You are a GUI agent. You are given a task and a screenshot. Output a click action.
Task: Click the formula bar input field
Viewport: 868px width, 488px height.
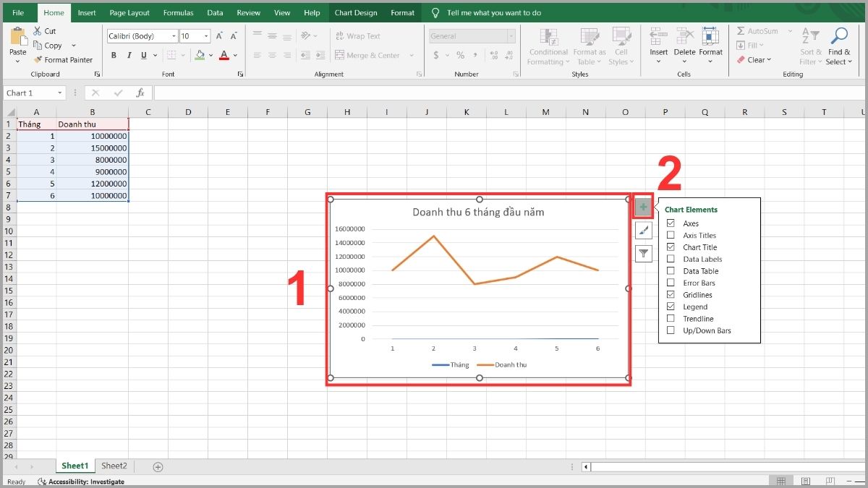point(506,93)
